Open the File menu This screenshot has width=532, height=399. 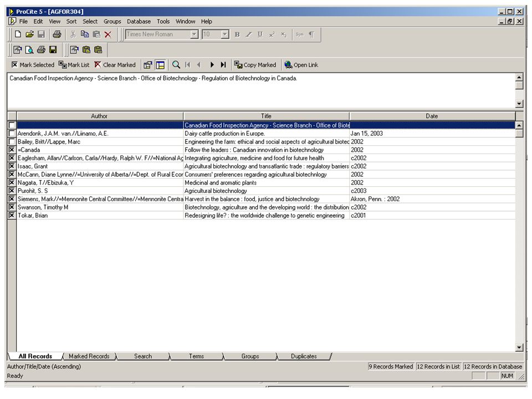[23, 22]
